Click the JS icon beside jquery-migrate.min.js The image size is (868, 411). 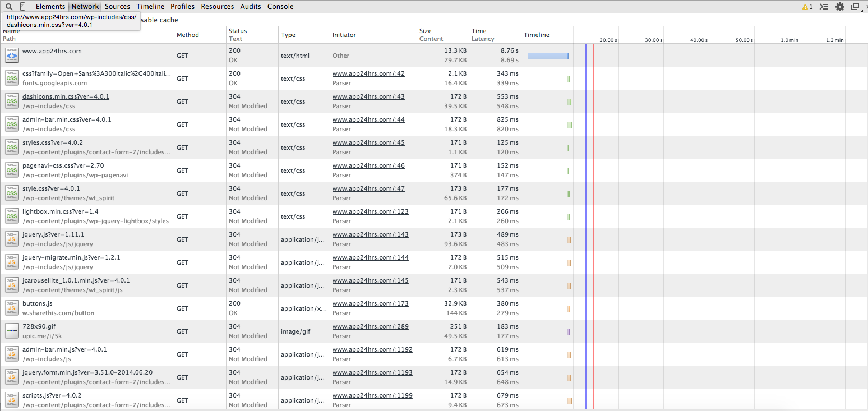click(x=12, y=262)
